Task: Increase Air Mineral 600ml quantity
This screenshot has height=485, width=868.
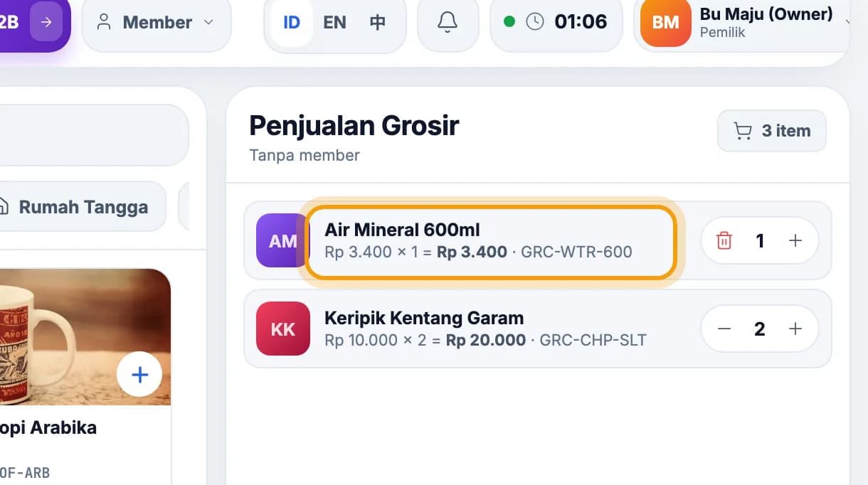Action: pyautogui.click(x=795, y=241)
